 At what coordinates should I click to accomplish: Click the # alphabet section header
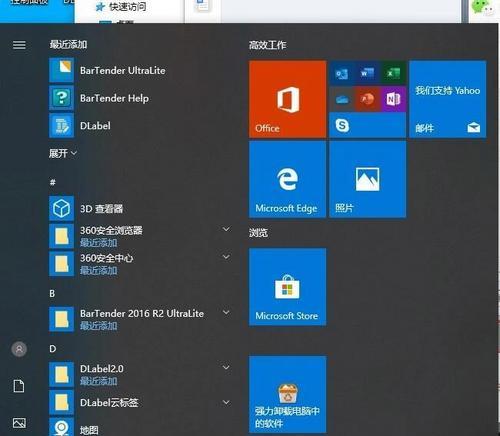53,182
